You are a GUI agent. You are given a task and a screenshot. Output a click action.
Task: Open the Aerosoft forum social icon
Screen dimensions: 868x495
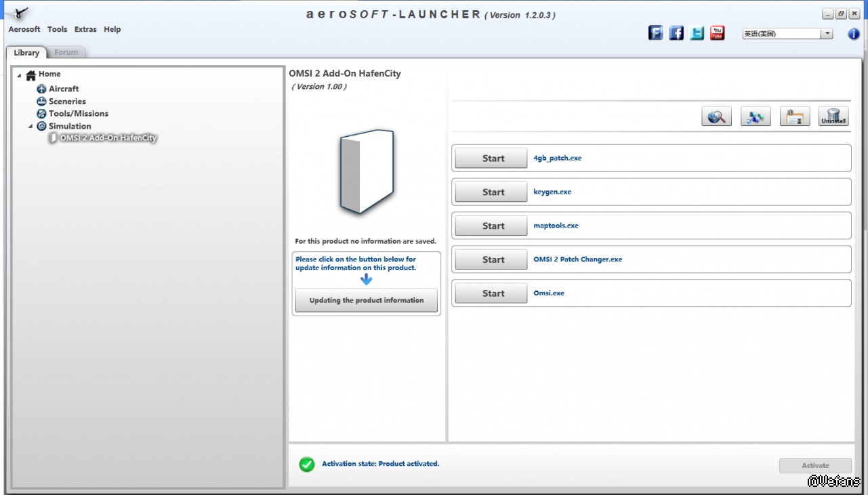(655, 33)
